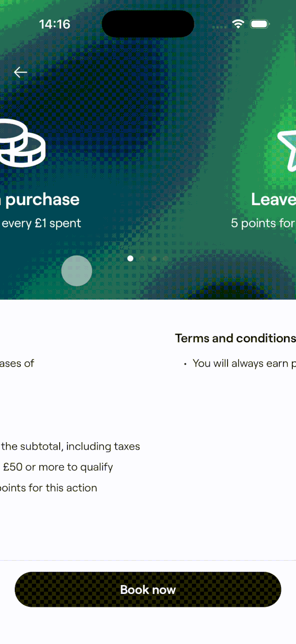Click the "£50 or more to qualify" line

point(58,467)
